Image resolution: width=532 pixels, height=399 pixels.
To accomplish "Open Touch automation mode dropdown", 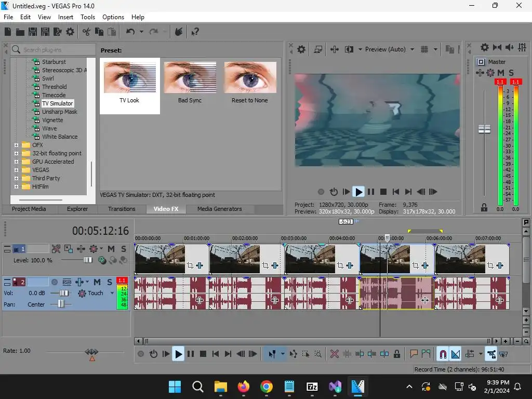I will (x=112, y=293).
